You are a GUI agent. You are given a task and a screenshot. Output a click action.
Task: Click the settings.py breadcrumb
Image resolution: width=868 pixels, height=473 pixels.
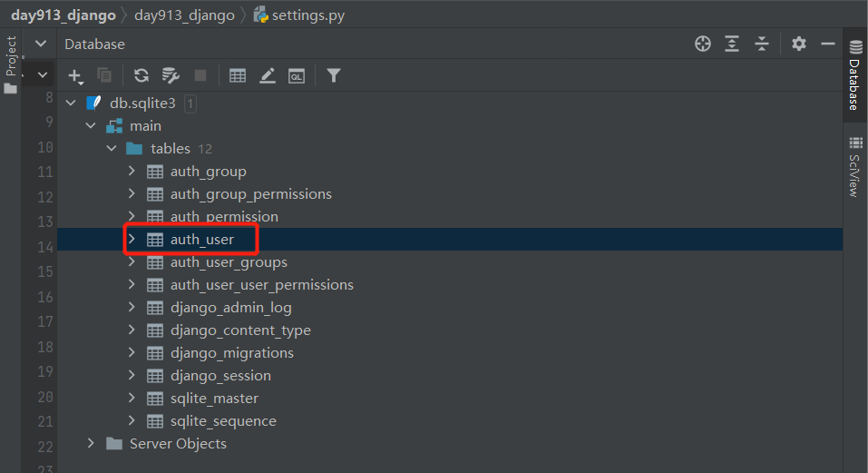(x=308, y=15)
